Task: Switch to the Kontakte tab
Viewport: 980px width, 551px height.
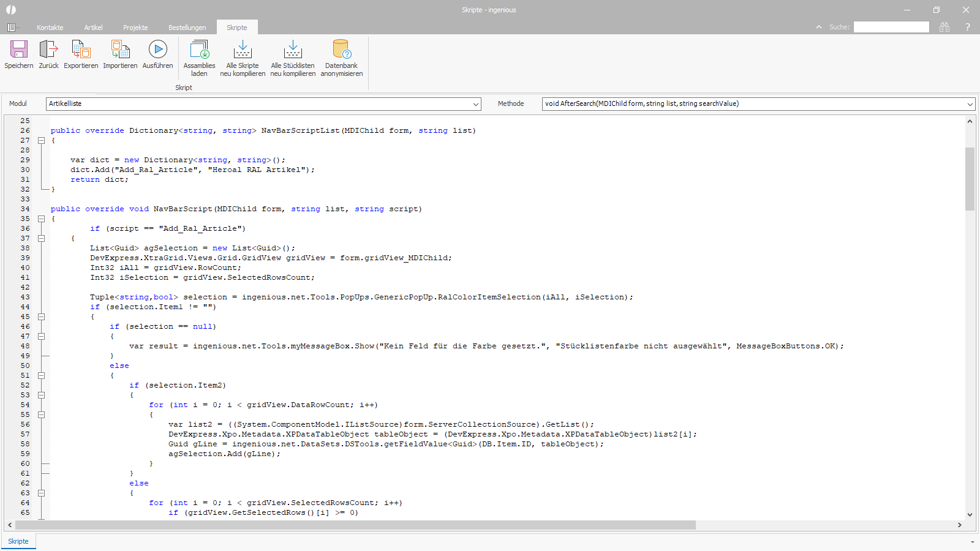Action: (50, 28)
